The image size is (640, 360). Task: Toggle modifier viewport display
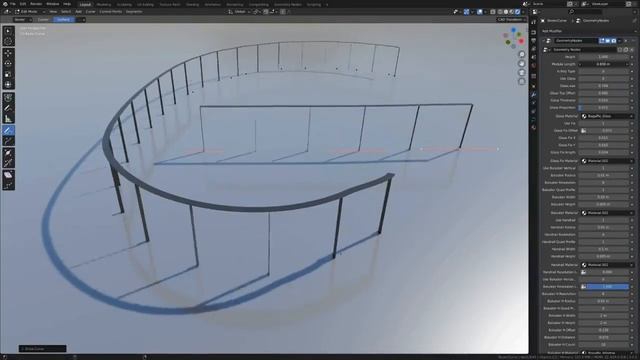click(607, 41)
